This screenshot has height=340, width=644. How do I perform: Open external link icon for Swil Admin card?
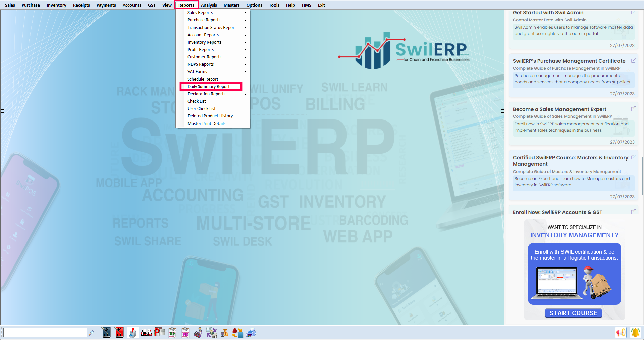click(633, 12)
